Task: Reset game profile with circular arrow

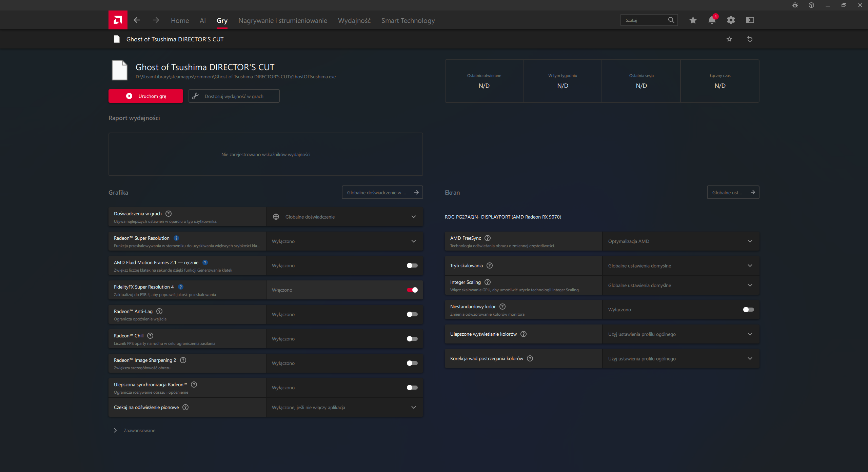Action: pos(750,39)
